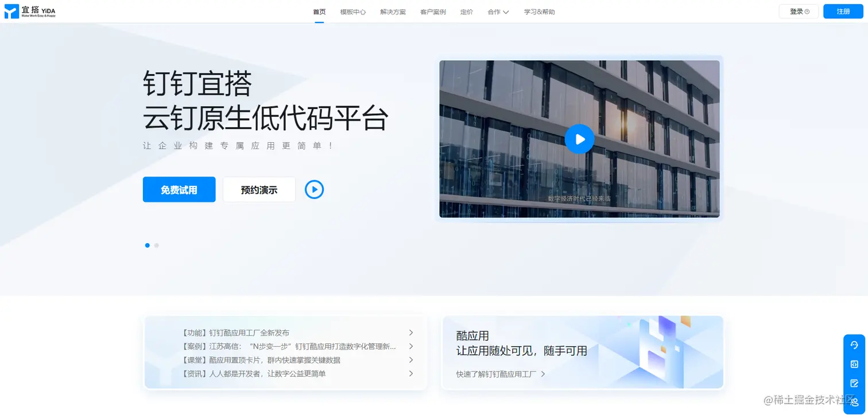Open 【资讯】人人都是开发者 news link
The width and height of the screenshot is (868, 418).
click(x=253, y=373)
